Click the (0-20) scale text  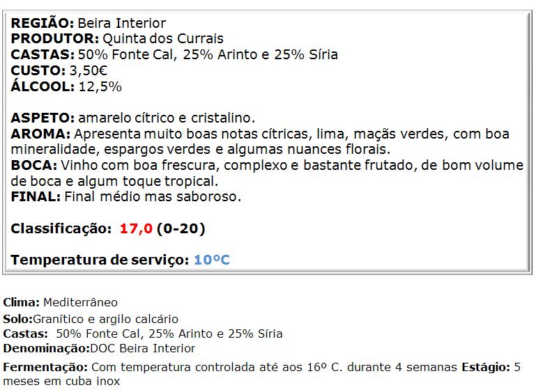181,228
